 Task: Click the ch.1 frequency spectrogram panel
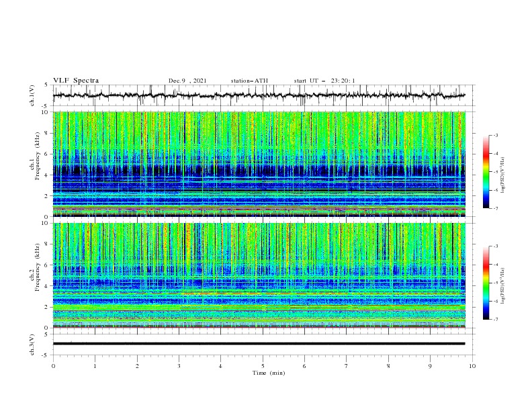pyautogui.click(x=259, y=164)
